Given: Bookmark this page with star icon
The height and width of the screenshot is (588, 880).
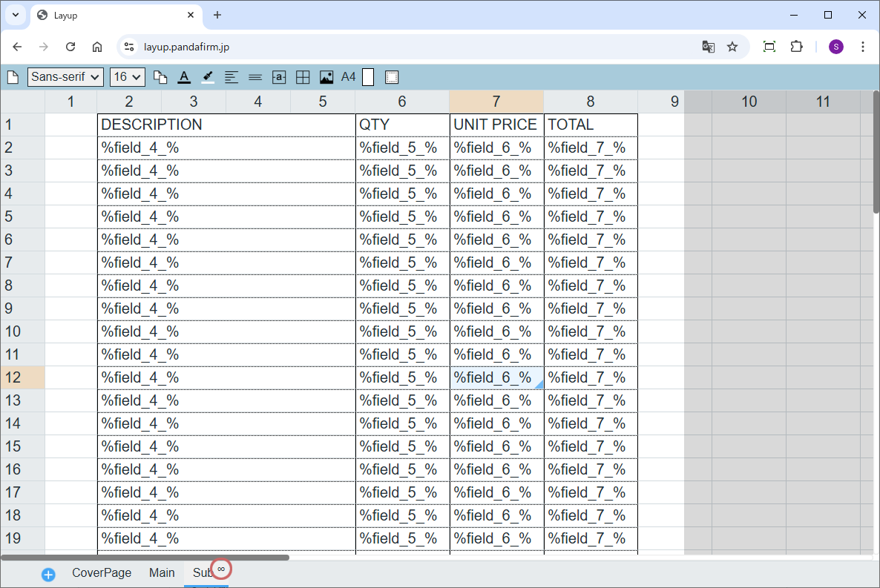Looking at the screenshot, I should [x=732, y=47].
